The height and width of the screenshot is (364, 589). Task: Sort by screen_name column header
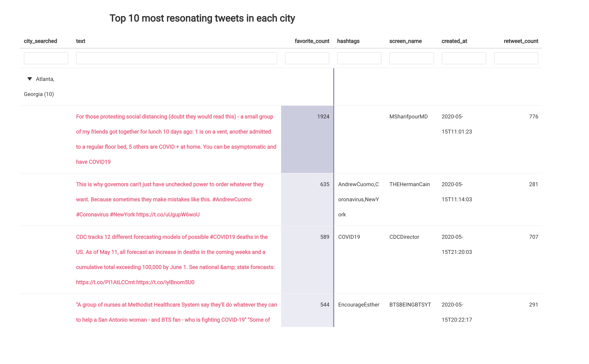(x=405, y=41)
